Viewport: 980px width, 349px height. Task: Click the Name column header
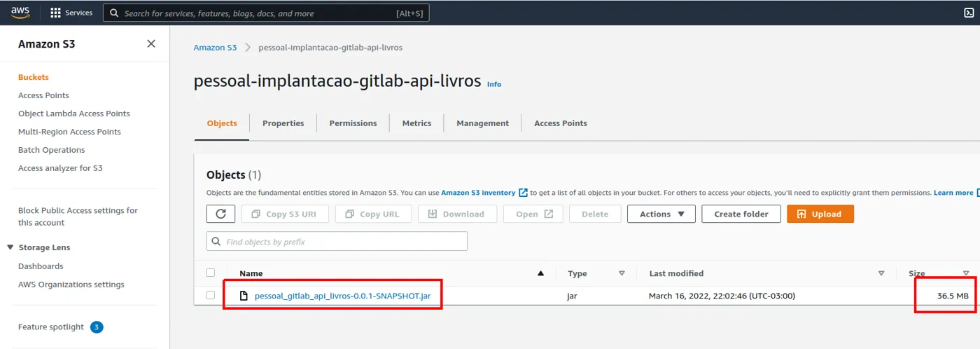251,273
